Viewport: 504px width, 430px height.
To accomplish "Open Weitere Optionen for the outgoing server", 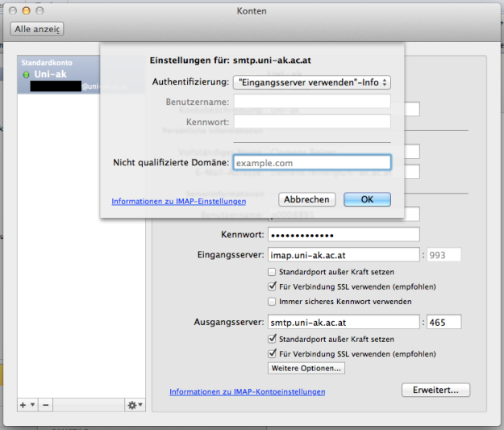I will click(306, 368).
